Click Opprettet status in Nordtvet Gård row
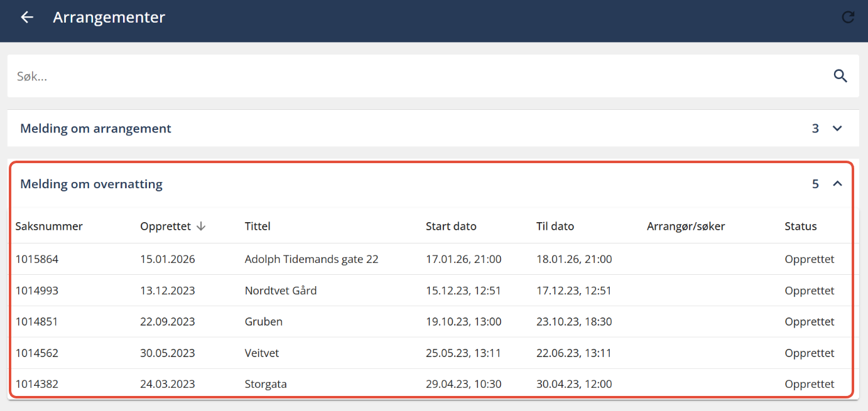Viewport: 868px width, 411px height. click(810, 291)
